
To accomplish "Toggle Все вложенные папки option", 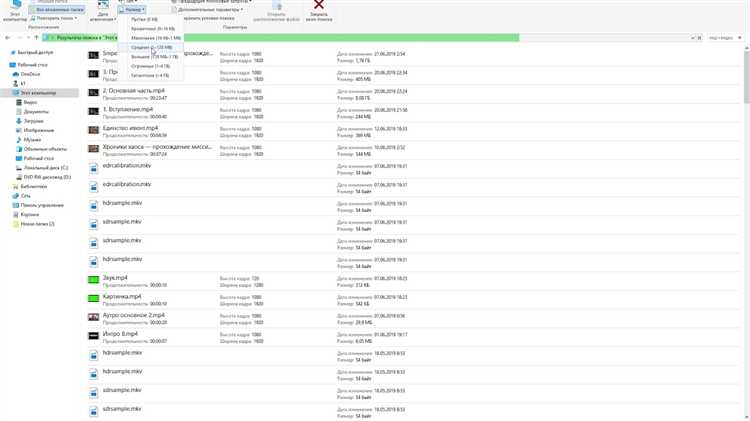I will pyautogui.click(x=56, y=10).
